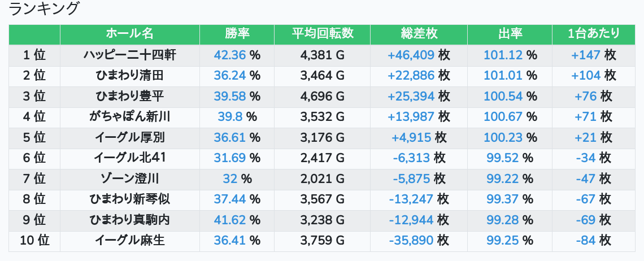Open the イーグル北41 hall entry

[129, 158]
